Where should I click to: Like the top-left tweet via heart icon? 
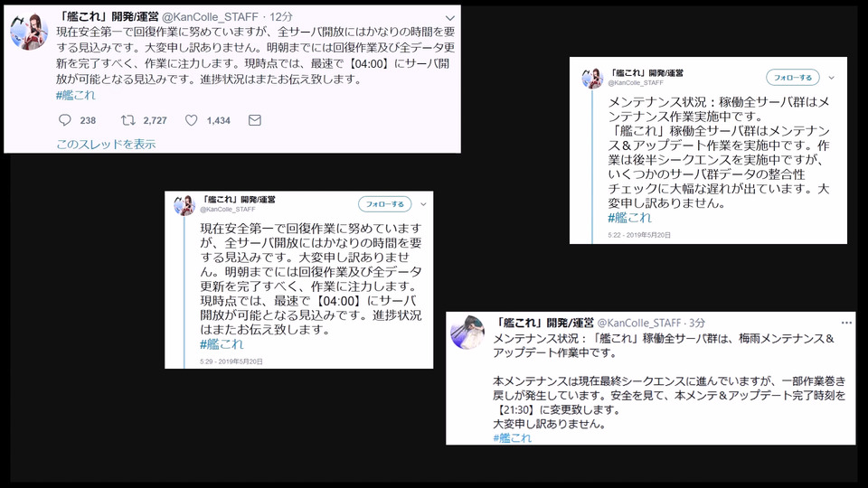pos(191,120)
